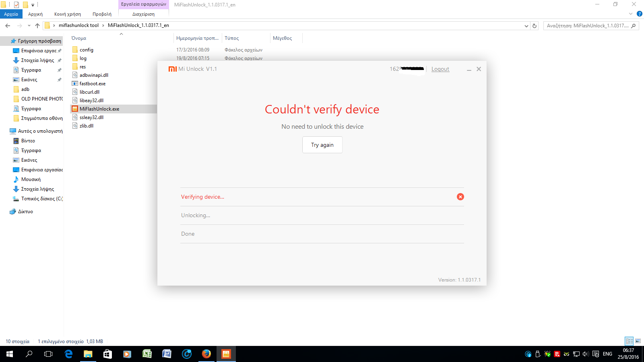Screen dimensions: 644x362
Task: Select the config folder
Action: click(x=86, y=50)
